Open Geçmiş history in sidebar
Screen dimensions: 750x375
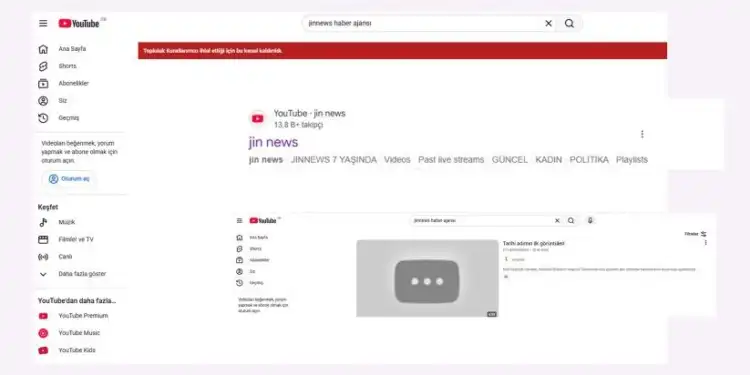pyautogui.click(x=60, y=118)
